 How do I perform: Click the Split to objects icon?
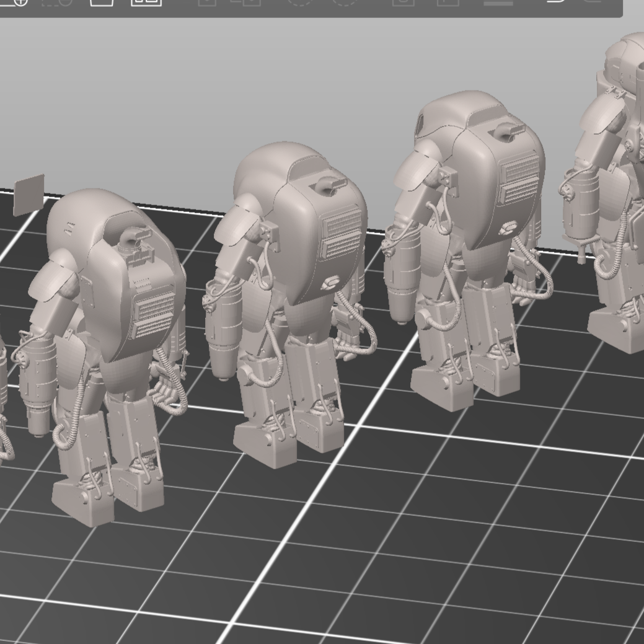click(x=403, y=2)
